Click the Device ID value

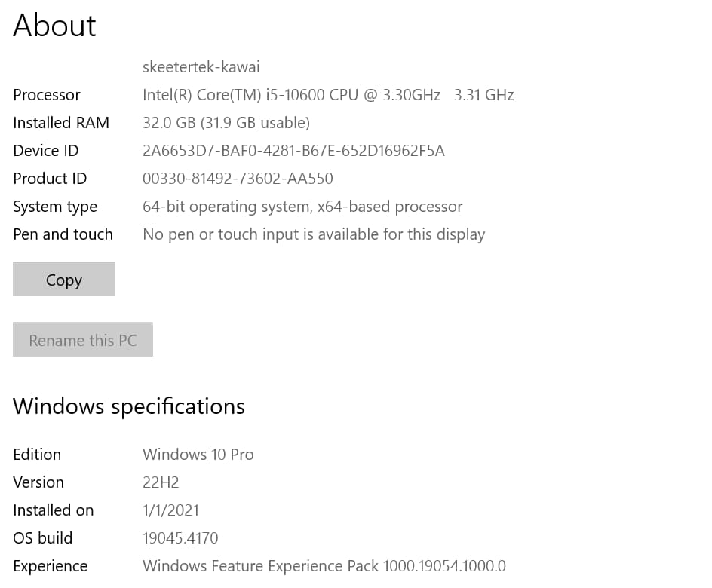[x=293, y=150]
